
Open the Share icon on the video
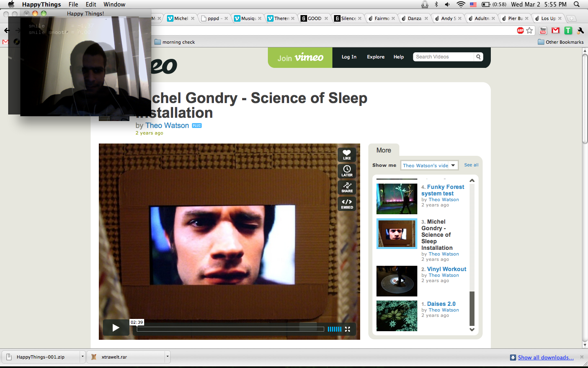(x=347, y=187)
